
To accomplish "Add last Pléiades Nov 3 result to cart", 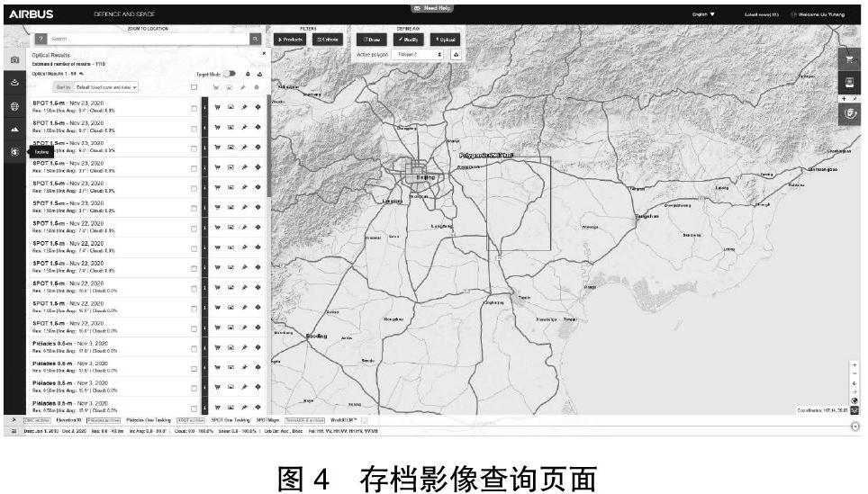I will [218, 407].
